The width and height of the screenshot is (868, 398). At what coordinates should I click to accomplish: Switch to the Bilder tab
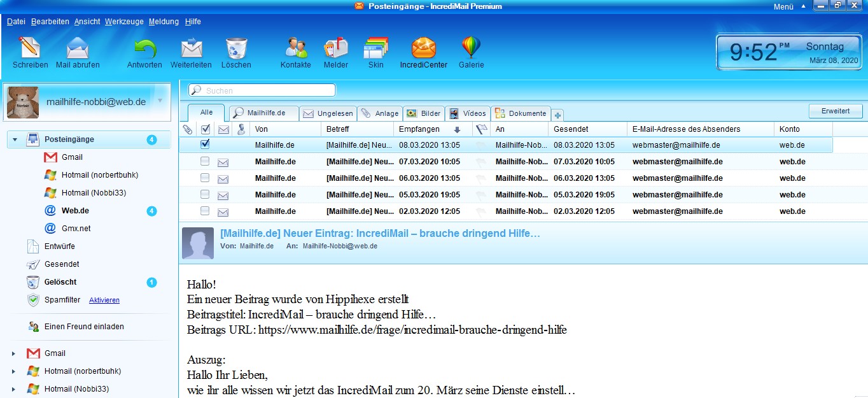[423, 113]
